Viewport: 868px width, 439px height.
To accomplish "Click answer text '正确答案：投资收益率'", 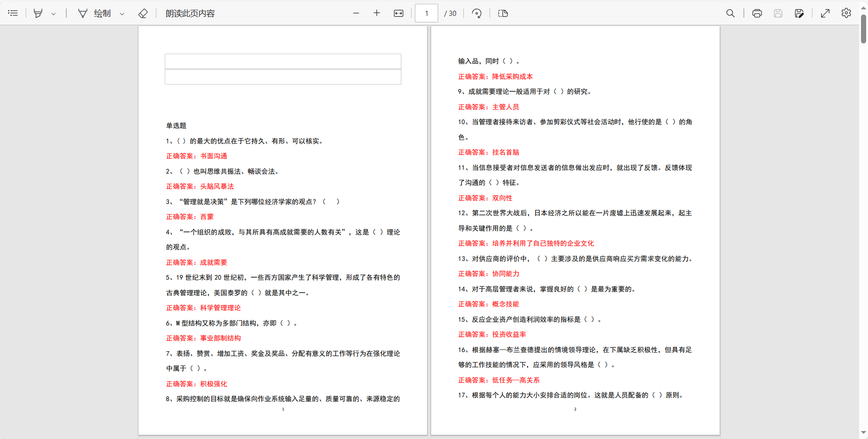I will point(492,334).
